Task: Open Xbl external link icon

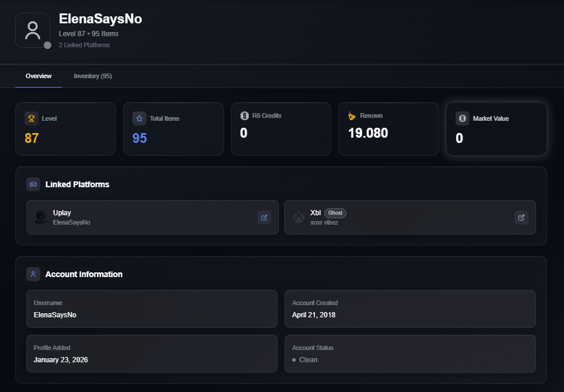Action: pos(521,218)
